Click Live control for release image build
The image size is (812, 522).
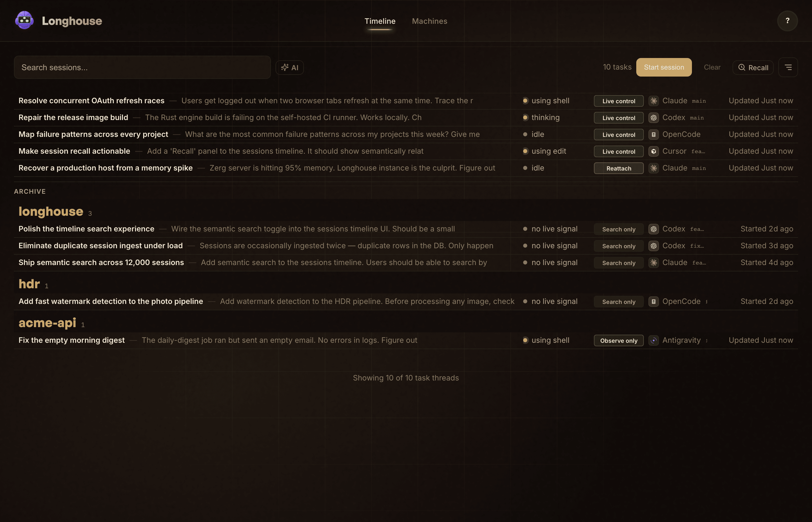[x=619, y=118]
